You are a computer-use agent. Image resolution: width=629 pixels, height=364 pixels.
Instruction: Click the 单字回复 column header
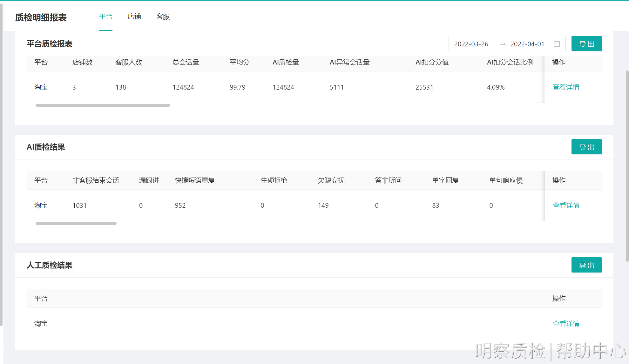coord(445,180)
